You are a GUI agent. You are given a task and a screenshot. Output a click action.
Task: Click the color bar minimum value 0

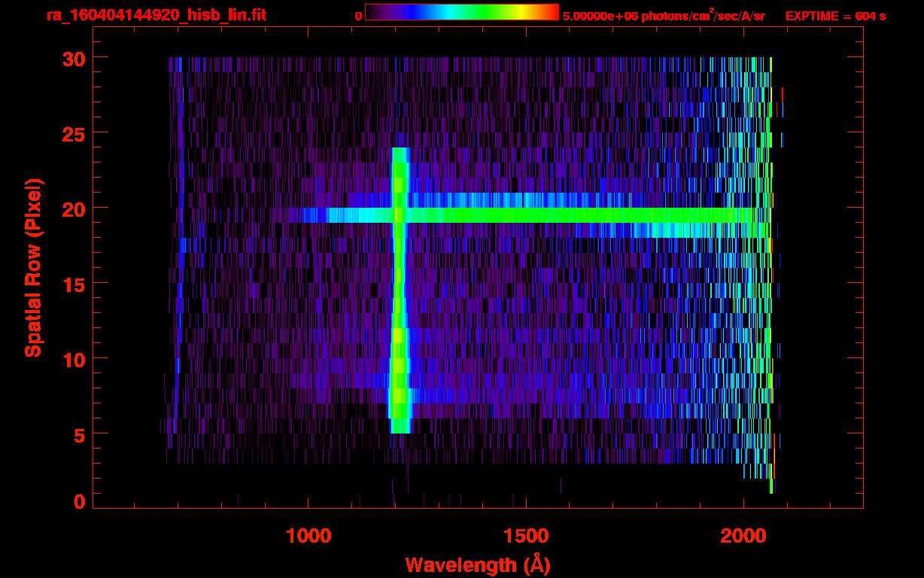coord(358,15)
